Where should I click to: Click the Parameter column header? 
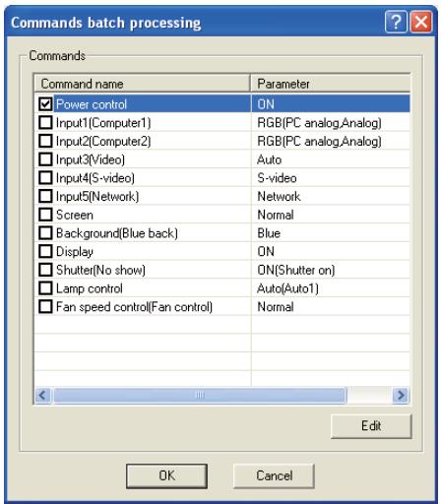tap(331, 84)
